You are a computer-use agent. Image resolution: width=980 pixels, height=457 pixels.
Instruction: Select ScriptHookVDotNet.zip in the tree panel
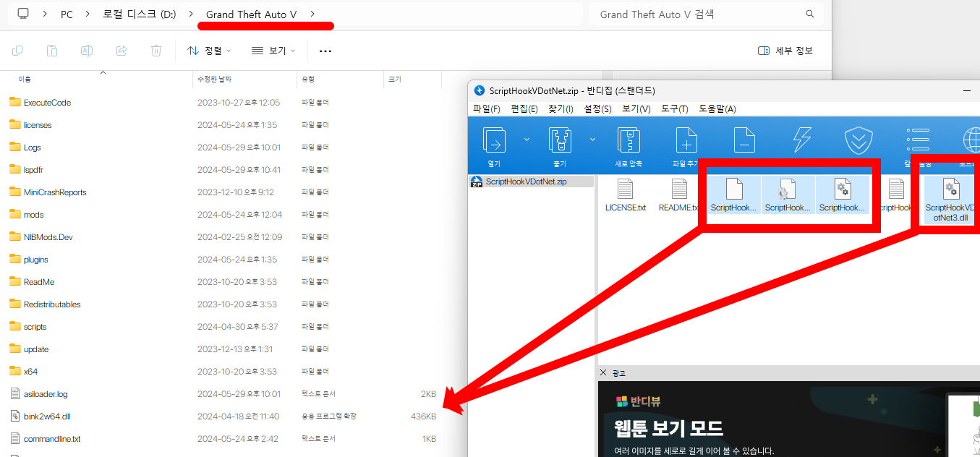pos(516,181)
